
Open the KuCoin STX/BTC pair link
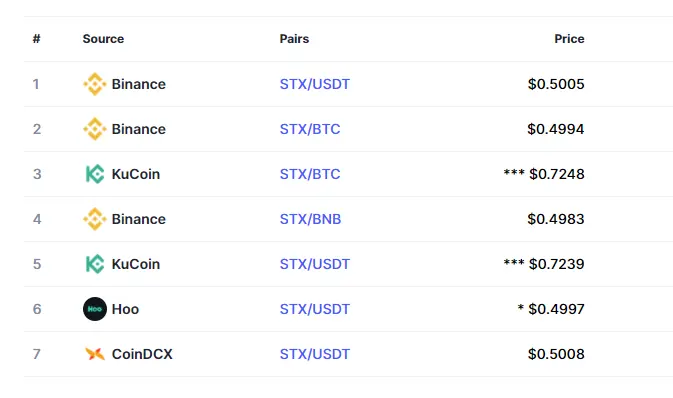pos(310,174)
